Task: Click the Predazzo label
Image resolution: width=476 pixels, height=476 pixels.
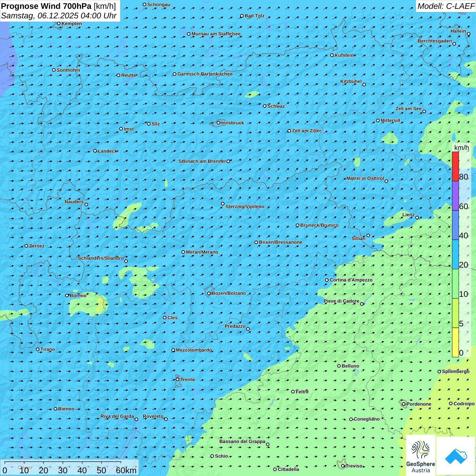Action: [x=235, y=326]
